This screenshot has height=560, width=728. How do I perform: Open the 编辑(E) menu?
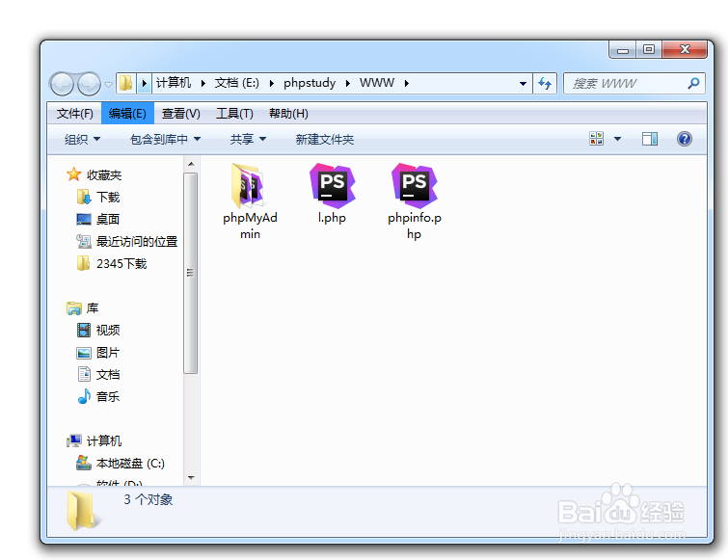(127, 114)
